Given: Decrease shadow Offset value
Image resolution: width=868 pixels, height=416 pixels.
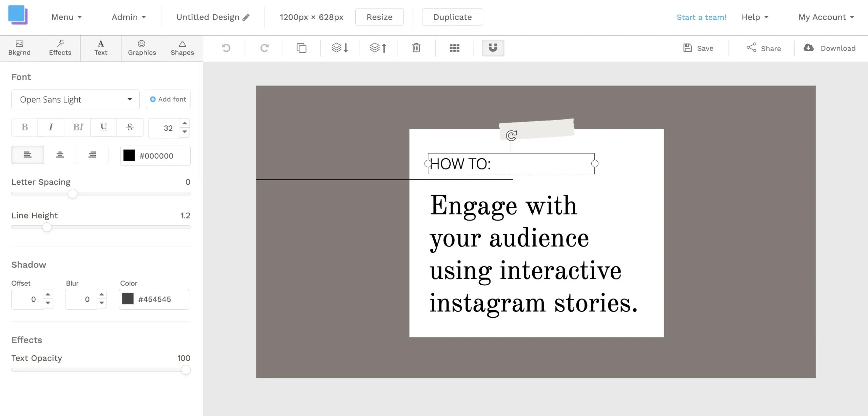Looking at the screenshot, I should (48, 303).
